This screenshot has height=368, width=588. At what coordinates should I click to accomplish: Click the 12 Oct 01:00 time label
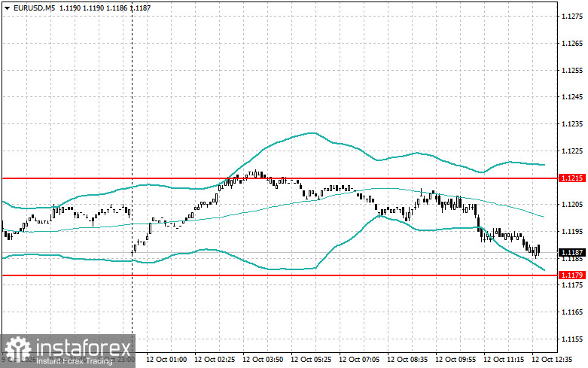point(166,360)
